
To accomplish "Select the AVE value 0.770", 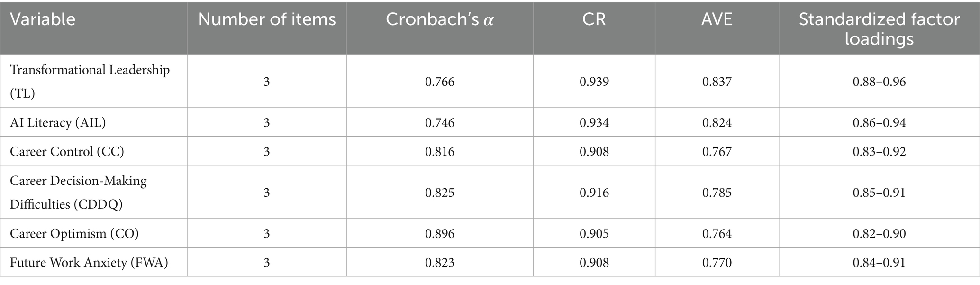I will pos(717,263).
